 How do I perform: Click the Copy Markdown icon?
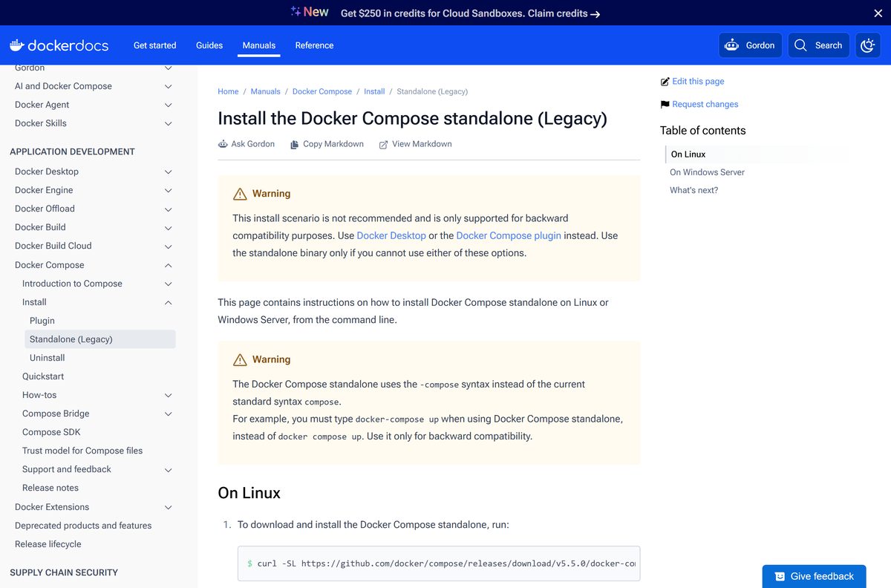point(294,144)
